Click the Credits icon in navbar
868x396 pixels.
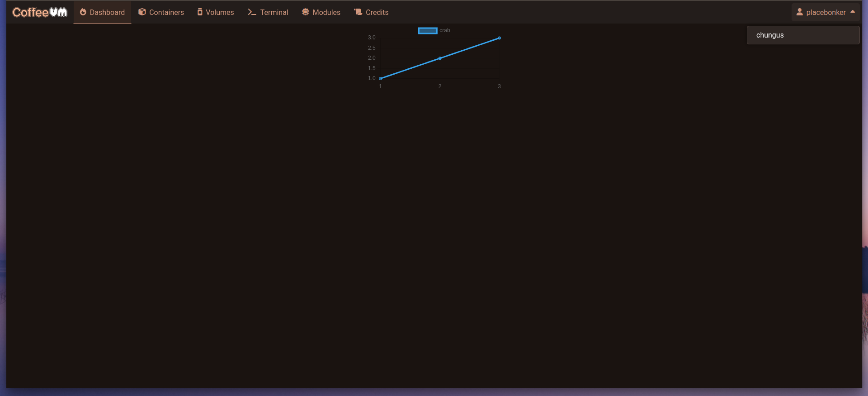coord(358,12)
